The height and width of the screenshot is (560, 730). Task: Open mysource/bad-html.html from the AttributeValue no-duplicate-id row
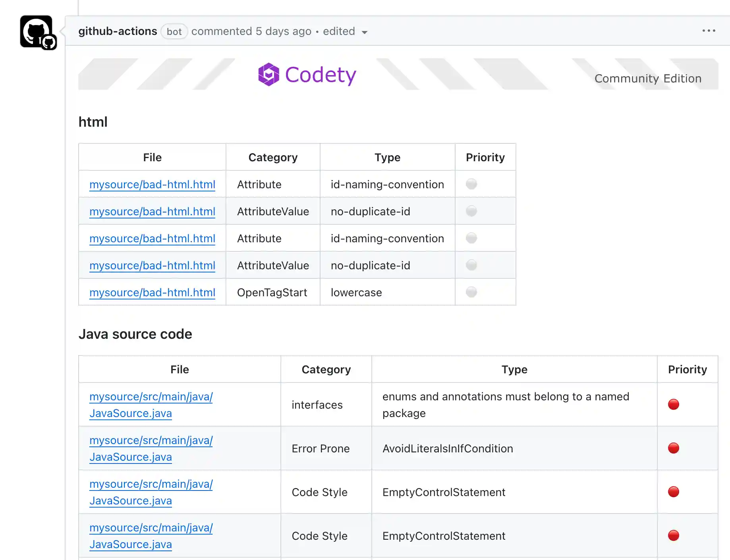pos(153,211)
